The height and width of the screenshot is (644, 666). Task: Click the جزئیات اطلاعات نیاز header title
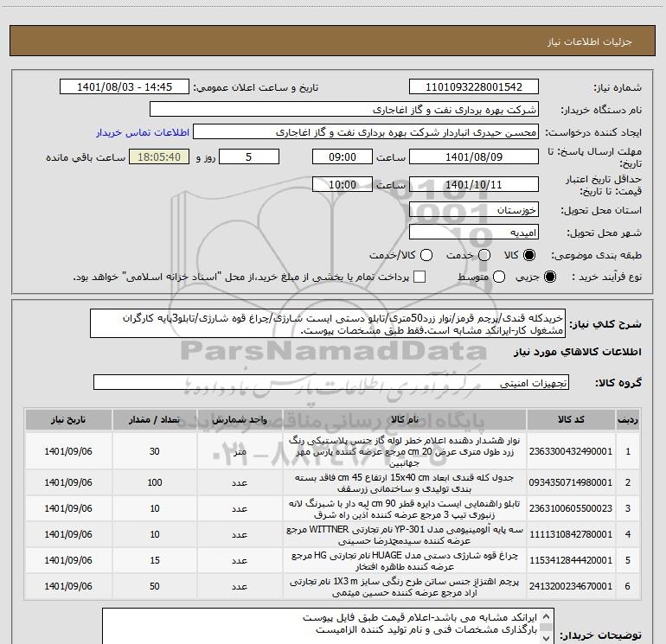[590, 41]
